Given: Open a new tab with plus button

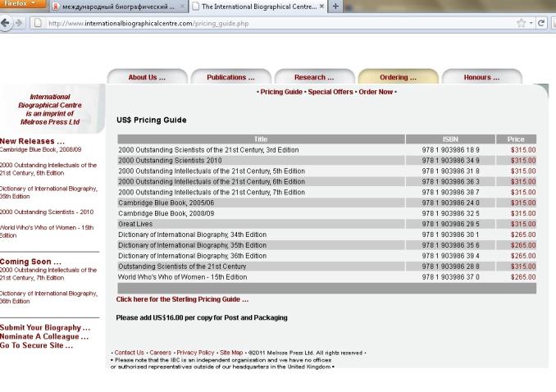Looking at the screenshot, I should tap(335, 7).
